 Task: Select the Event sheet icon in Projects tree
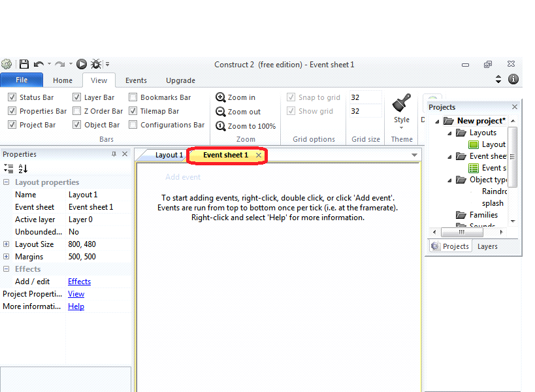(x=474, y=168)
